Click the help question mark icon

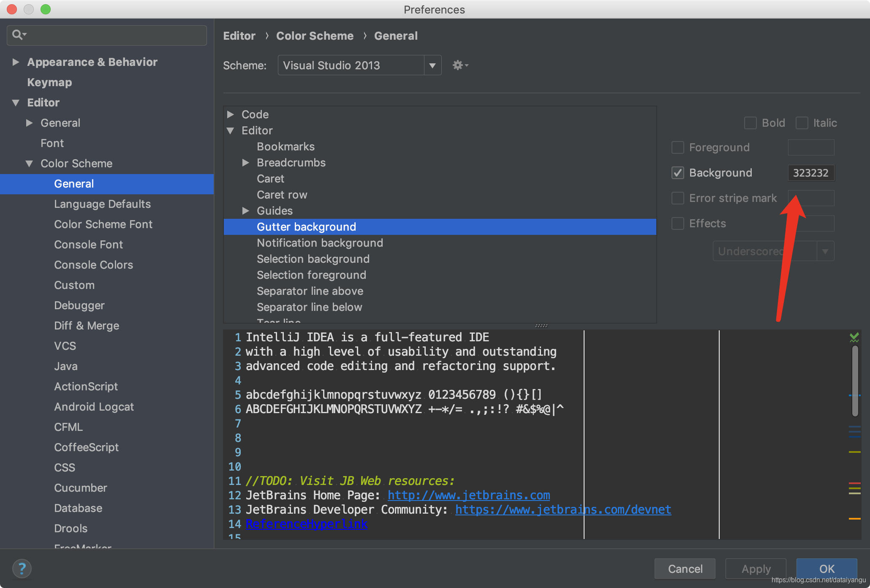22,569
